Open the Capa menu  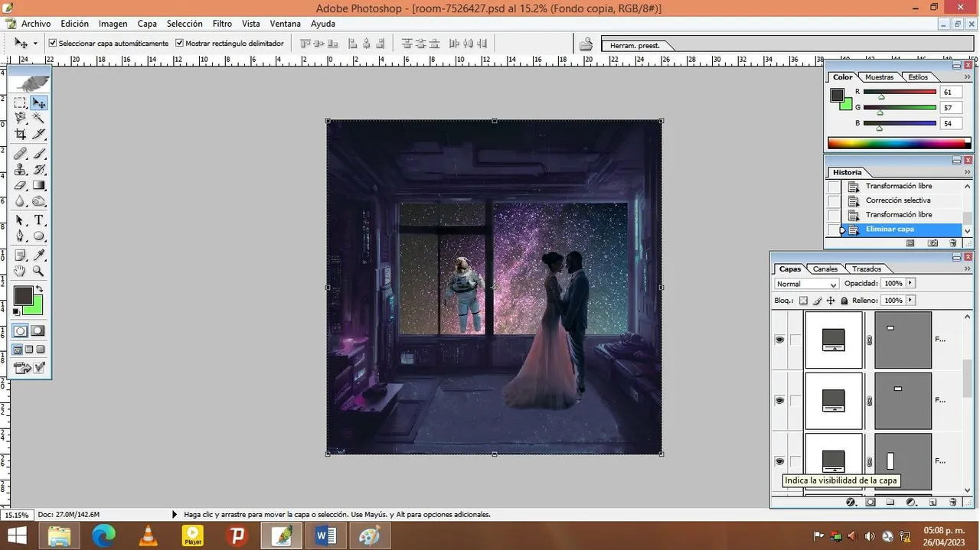coord(147,24)
